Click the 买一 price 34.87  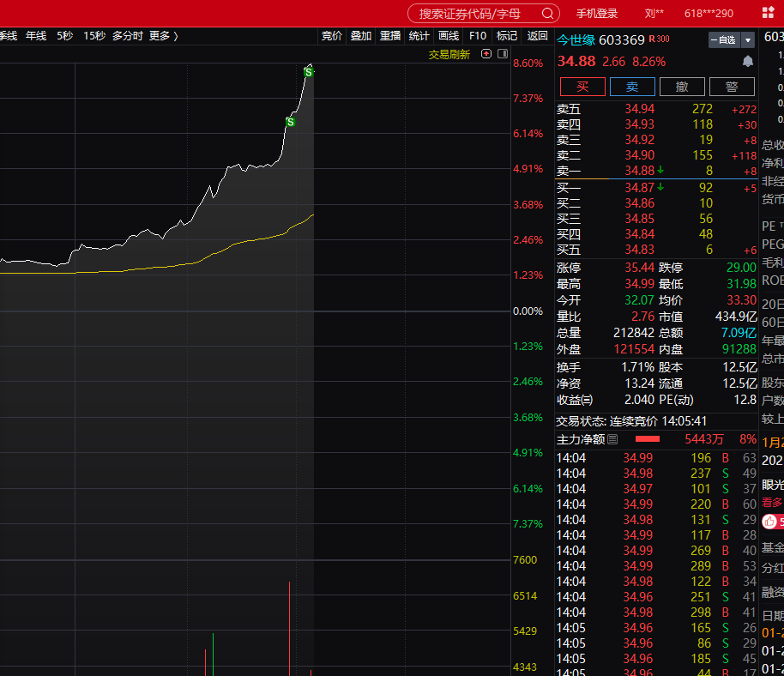(640, 188)
